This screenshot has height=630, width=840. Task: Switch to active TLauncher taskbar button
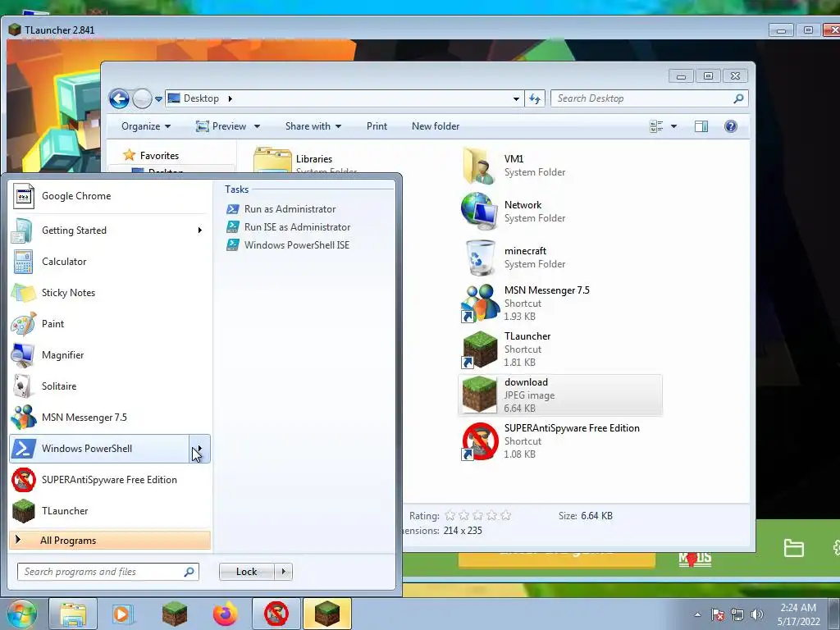pyautogui.click(x=326, y=614)
